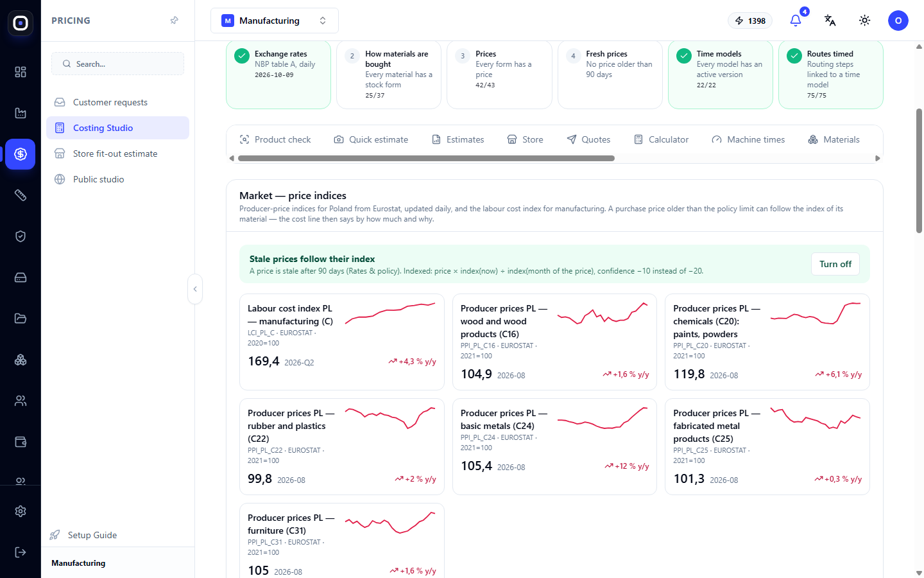Open the language translate icon
This screenshot has width=924, height=578.
point(830,21)
